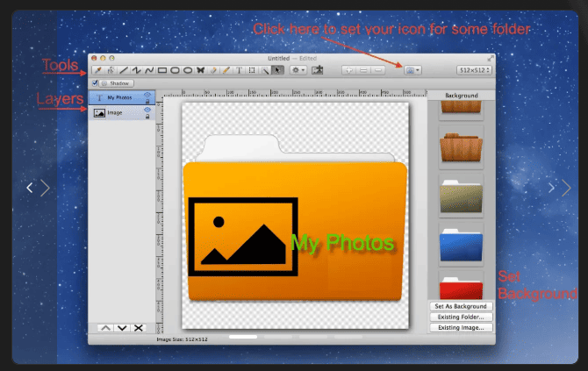Choose the blue folder background
Image resolution: width=588 pixels, height=371 pixels.
point(461,245)
